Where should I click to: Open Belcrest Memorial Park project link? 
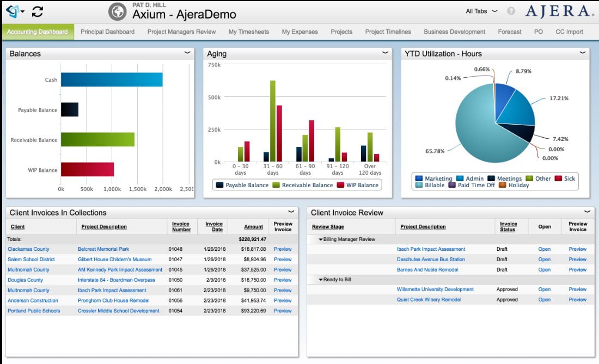(103, 249)
